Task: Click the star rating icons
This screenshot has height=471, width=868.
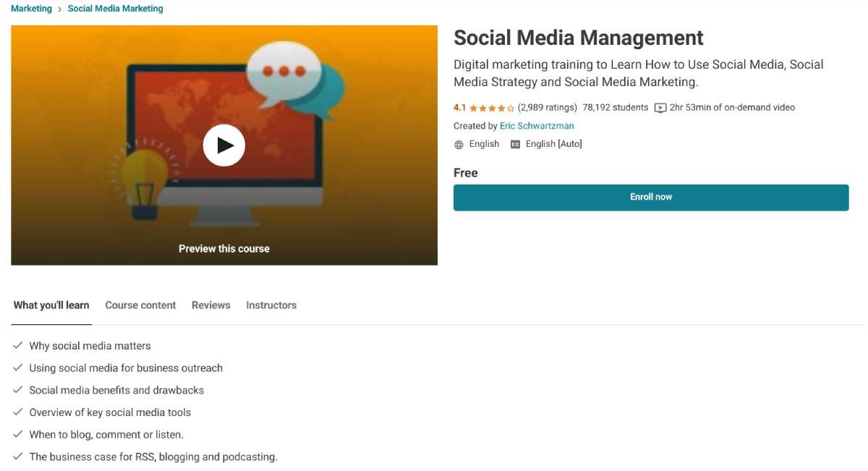Action: [492, 109]
